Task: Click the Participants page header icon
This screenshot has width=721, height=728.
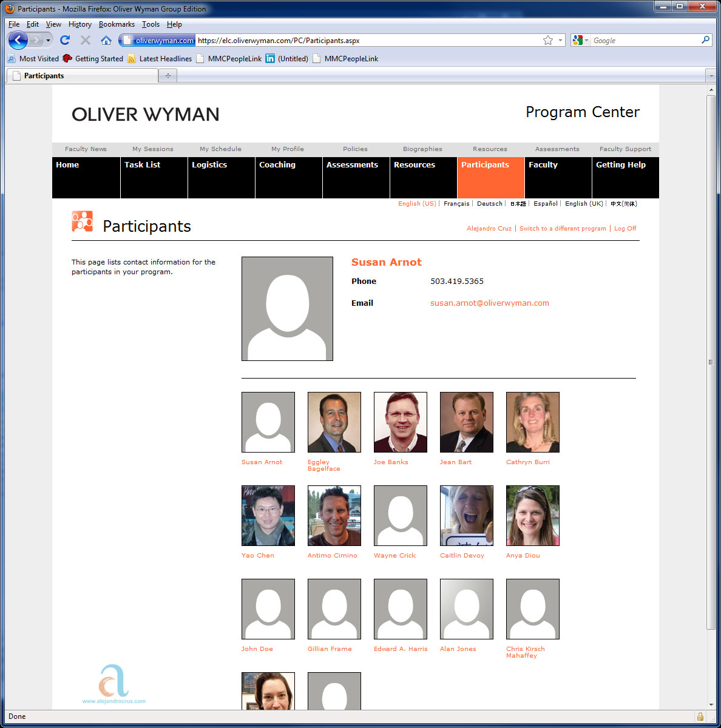Action: (82, 221)
